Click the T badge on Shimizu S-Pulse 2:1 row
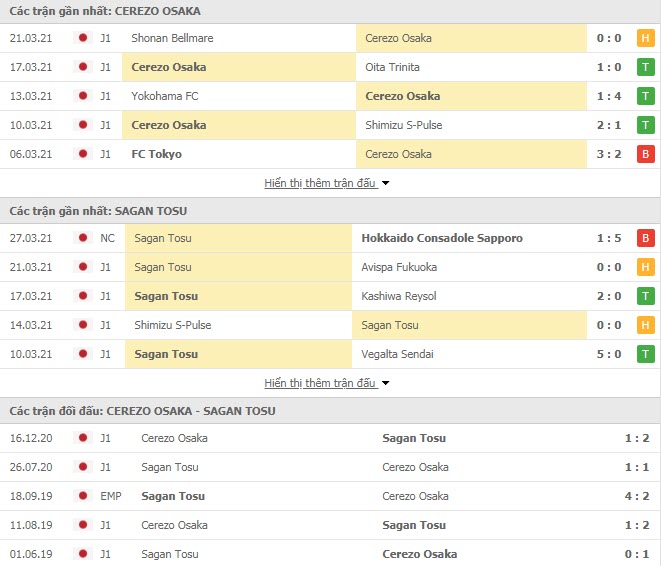The width and height of the screenshot is (661, 566). (645, 125)
